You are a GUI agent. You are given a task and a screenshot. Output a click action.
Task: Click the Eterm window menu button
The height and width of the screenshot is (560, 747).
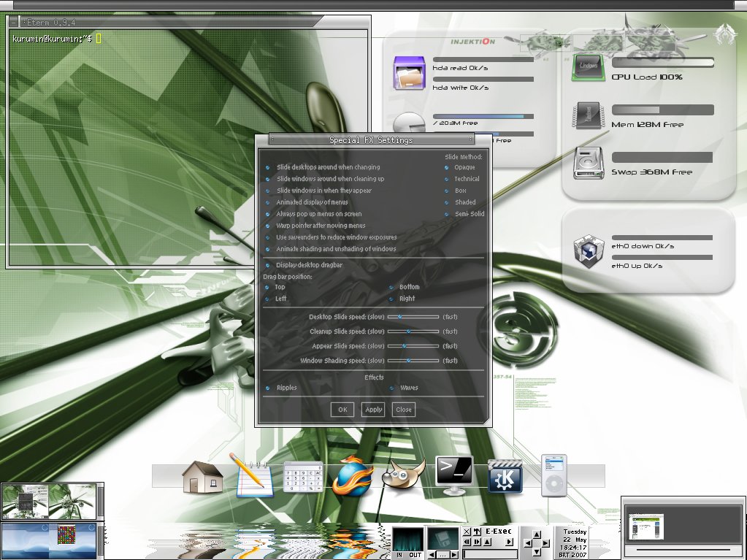[14, 23]
